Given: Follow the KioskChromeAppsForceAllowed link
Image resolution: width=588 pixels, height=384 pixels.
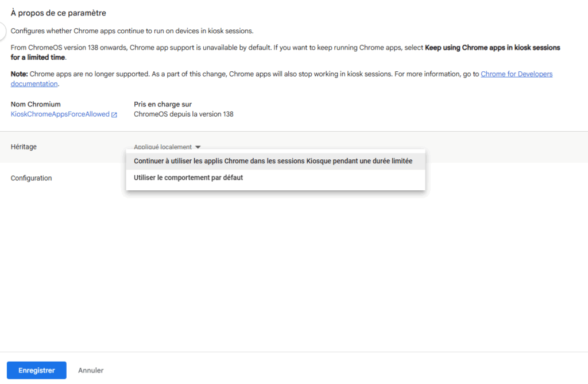Looking at the screenshot, I should click(x=60, y=114).
